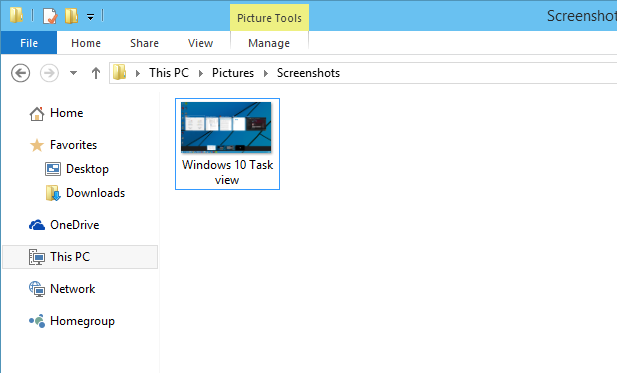
Task: Open OneDrive in the navigation pane
Action: point(64,225)
